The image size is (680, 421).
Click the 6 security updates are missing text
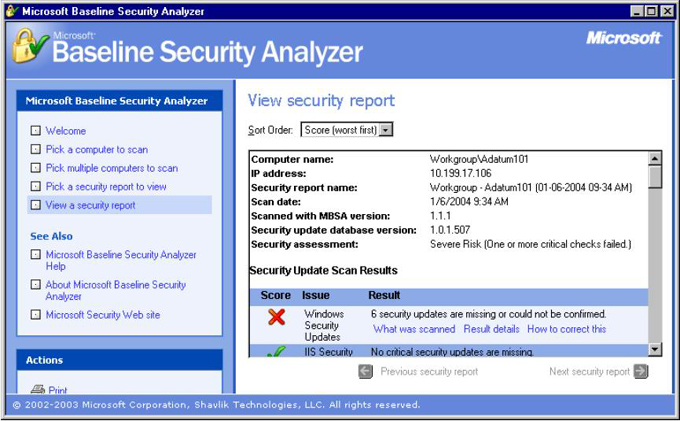click(x=489, y=314)
